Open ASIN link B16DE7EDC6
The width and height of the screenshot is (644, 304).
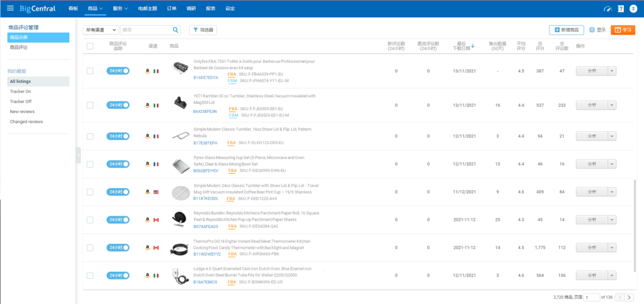(206, 77)
